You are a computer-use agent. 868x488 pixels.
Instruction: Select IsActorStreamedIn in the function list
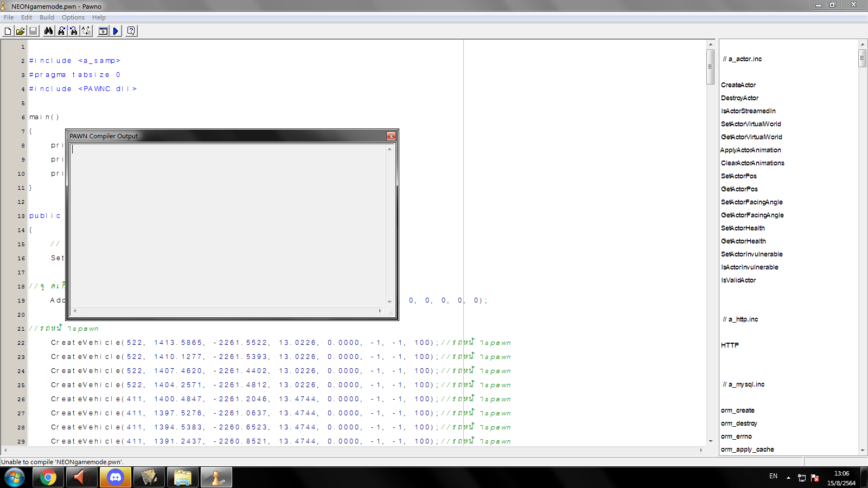coord(748,111)
